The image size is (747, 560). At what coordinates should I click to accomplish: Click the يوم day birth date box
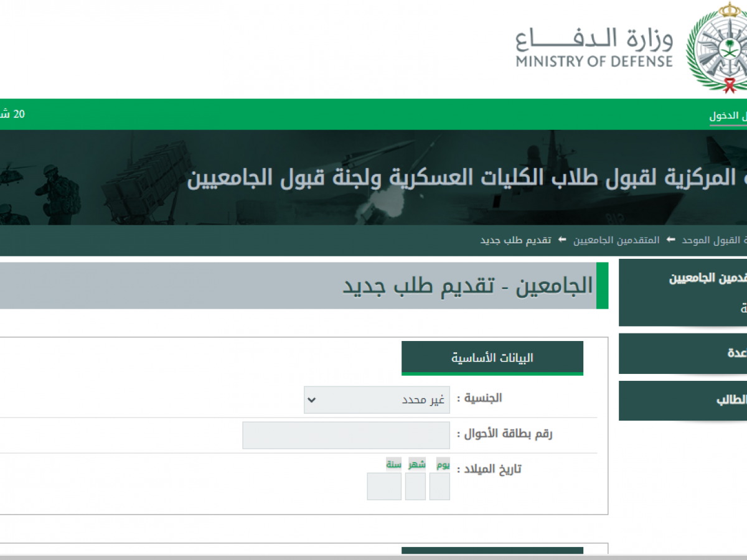click(439, 486)
